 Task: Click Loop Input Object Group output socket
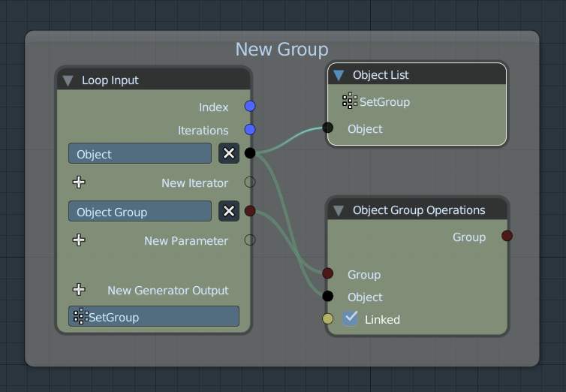tap(250, 211)
